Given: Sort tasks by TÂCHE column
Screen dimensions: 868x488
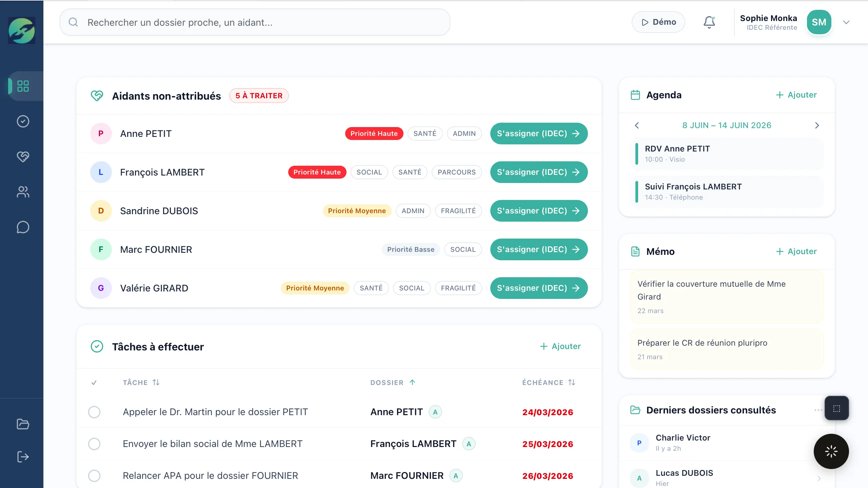Looking at the screenshot, I should [x=141, y=383].
